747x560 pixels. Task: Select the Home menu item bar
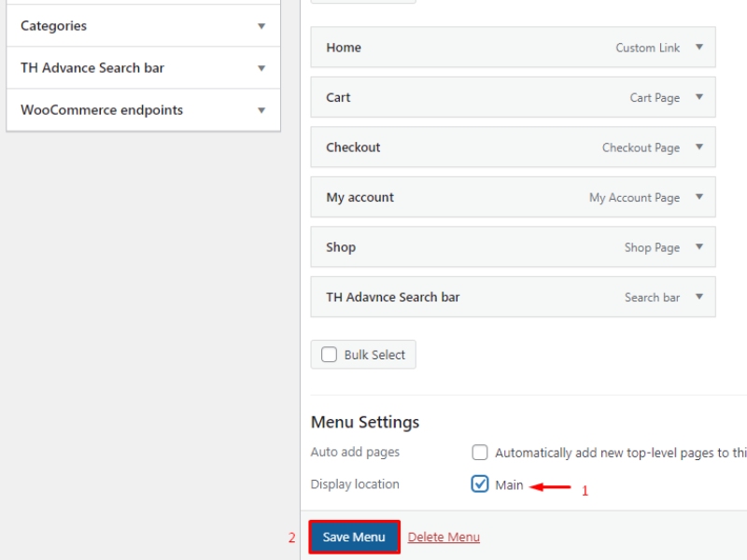click(467, 48)
